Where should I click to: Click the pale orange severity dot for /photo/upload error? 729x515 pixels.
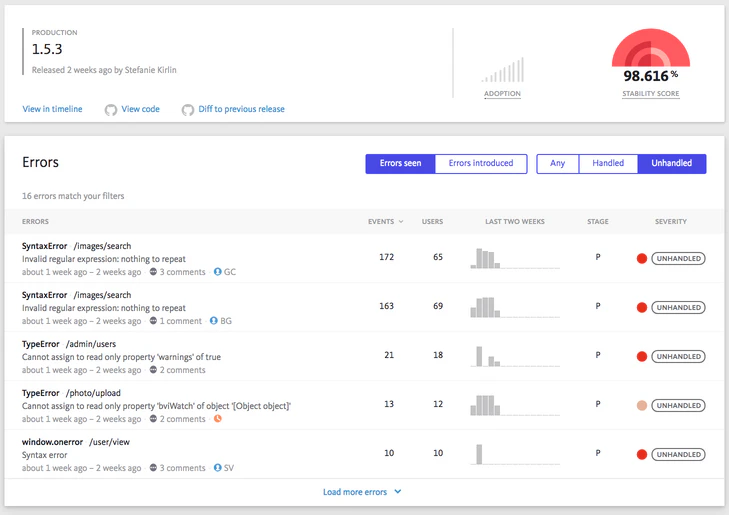tap(642, 405)
